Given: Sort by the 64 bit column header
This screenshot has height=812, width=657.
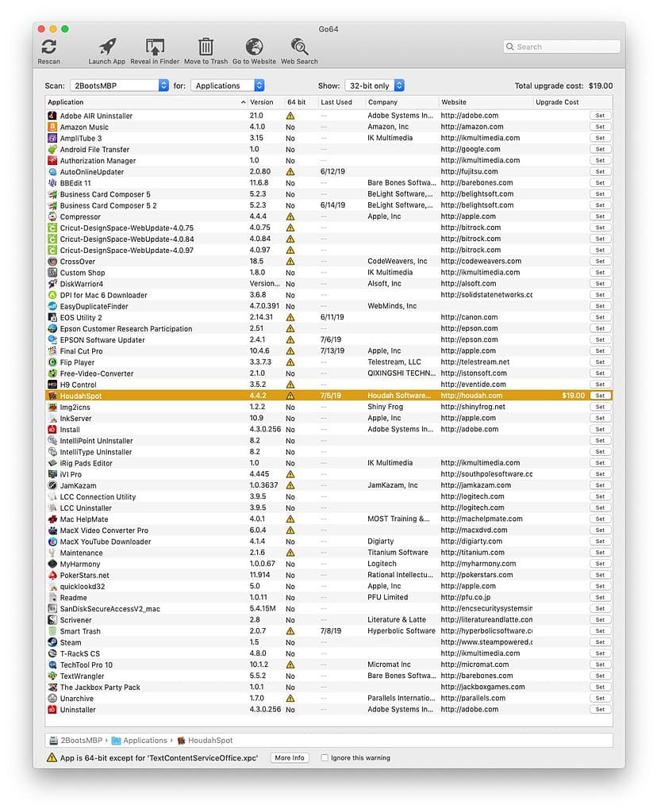Looking at the screenshot, I should (301, 102).
